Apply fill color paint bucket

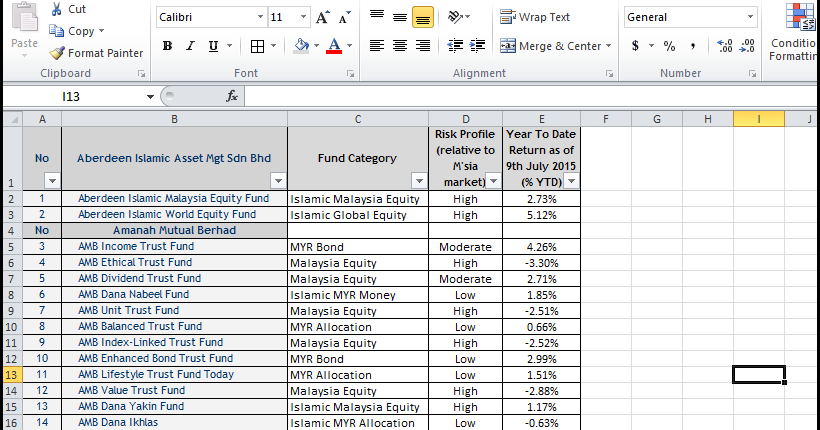coord(302,46)
